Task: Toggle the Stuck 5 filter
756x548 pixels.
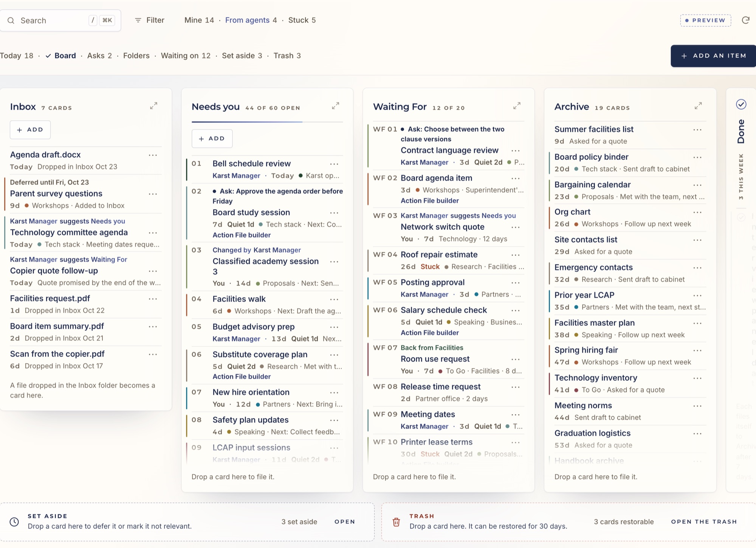Action: pyautogui.click(x=302, y=20)
